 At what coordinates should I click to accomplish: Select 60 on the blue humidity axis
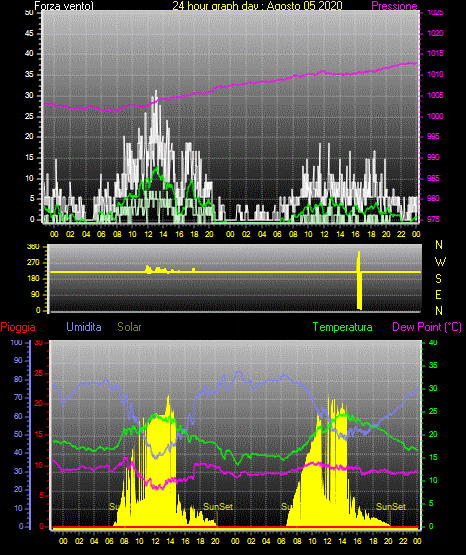(x=18, y=417)
